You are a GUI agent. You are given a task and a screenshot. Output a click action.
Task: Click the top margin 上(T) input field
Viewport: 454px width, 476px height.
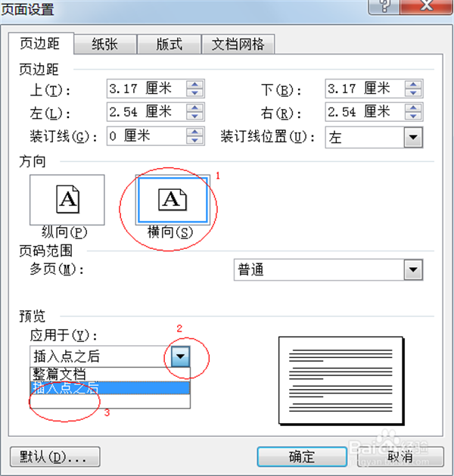click(x=147, y=89)
